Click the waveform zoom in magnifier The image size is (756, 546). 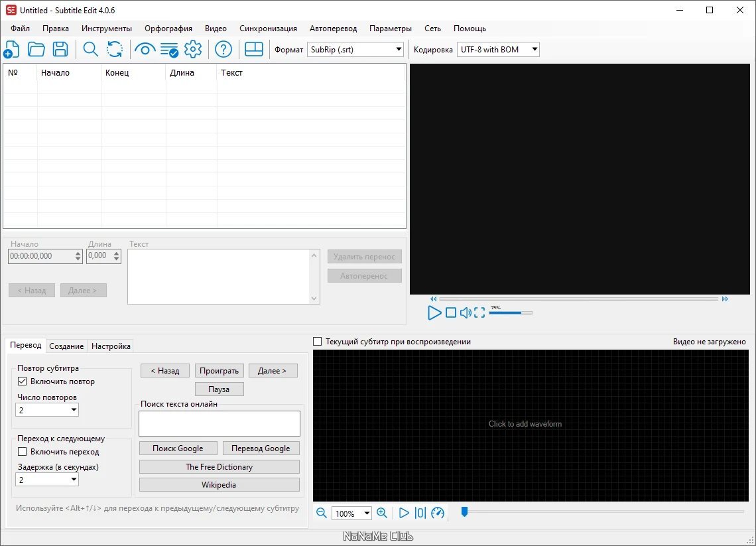pyautogui.click(x=382, y=513)
